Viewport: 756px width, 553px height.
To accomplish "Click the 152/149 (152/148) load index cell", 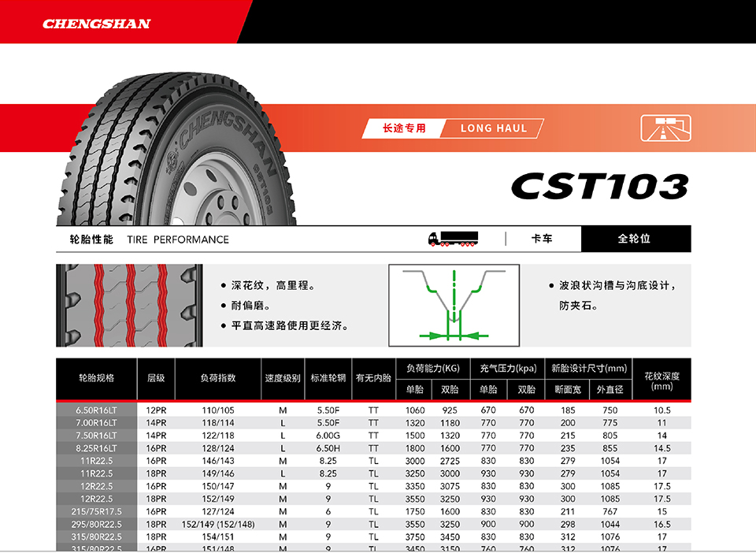I will coord(218,524).
